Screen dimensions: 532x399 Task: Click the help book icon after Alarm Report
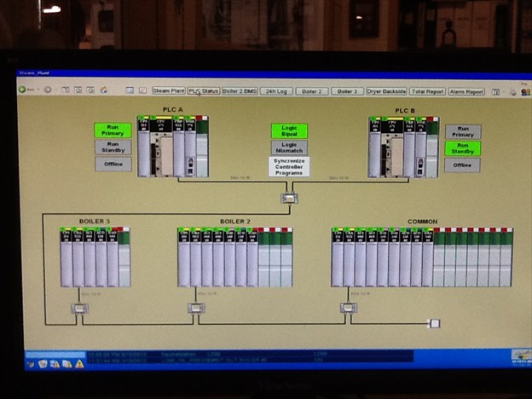[495, 92]
